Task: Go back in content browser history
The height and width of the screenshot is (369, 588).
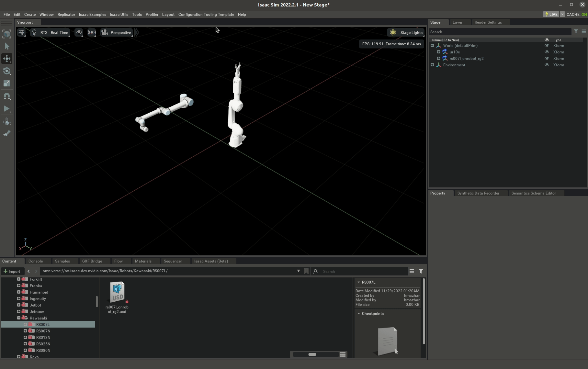Action: 28,271
